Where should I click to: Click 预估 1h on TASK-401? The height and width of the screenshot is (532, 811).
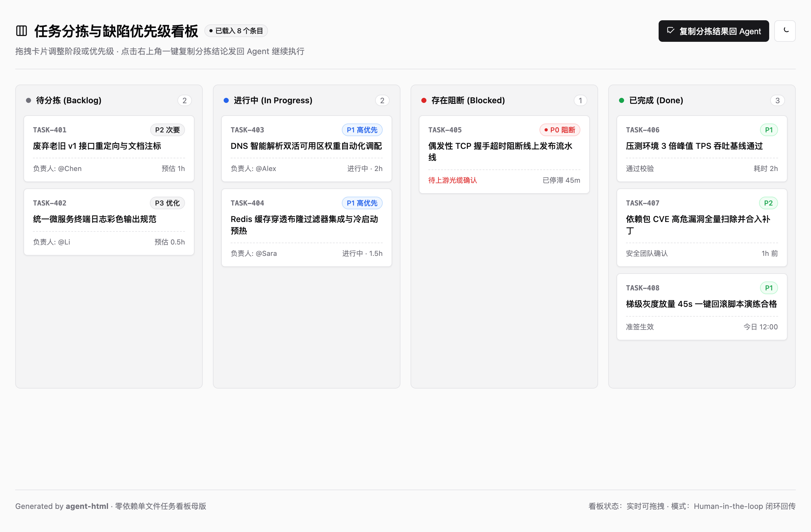point(173,168)
